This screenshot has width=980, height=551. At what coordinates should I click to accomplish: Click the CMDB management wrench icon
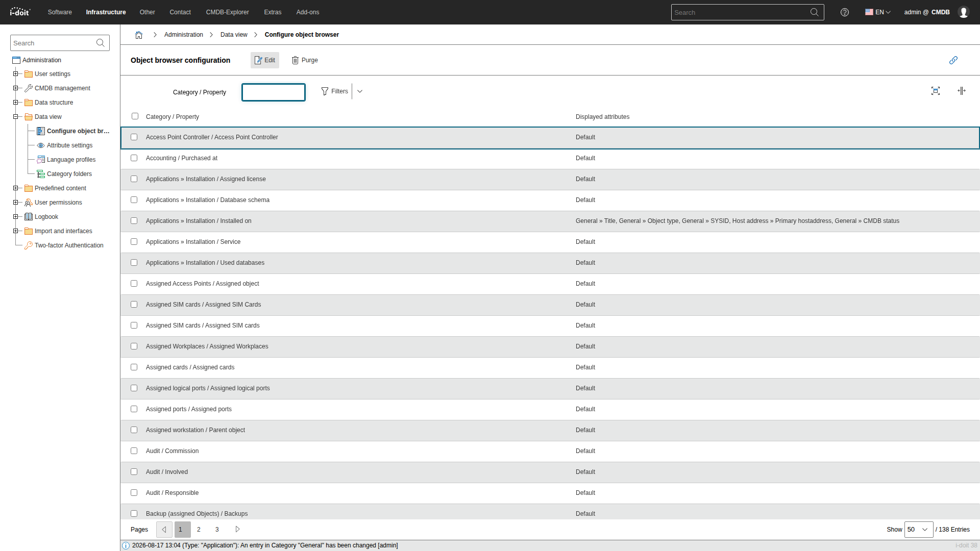29,88
